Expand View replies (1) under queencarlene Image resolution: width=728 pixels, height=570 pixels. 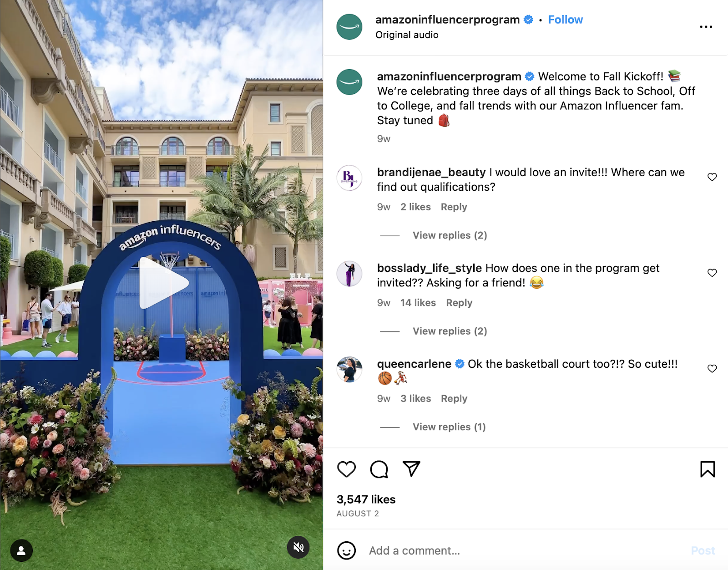(449, 427)
